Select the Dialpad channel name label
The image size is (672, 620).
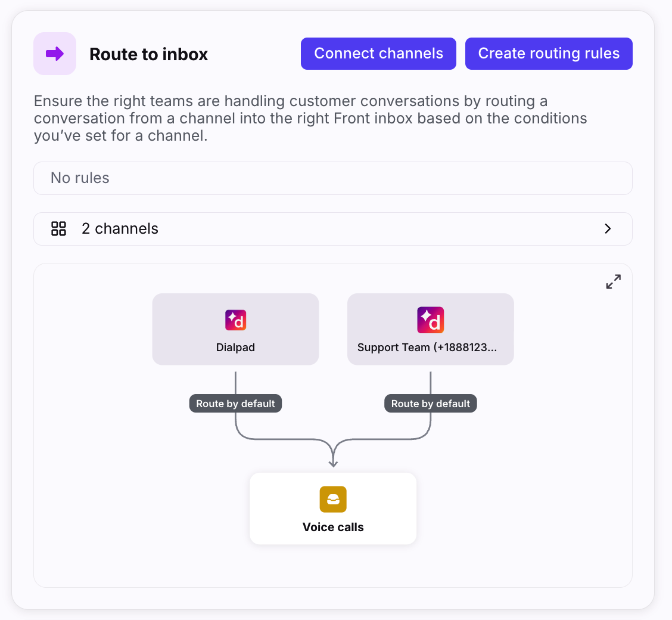tap(235, 348)
